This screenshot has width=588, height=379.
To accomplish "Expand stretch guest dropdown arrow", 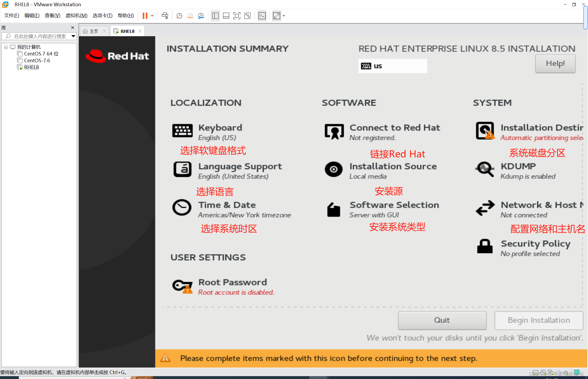I will point(284,16).
